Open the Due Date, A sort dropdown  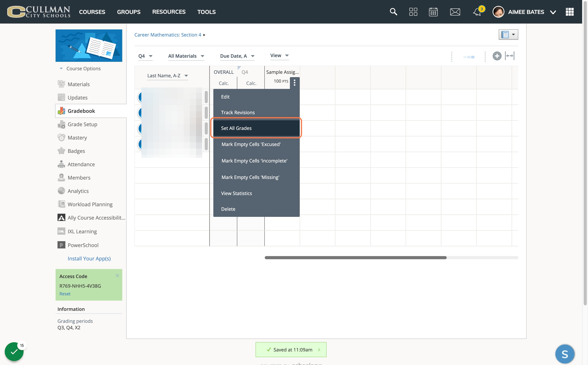coord(237,56)
